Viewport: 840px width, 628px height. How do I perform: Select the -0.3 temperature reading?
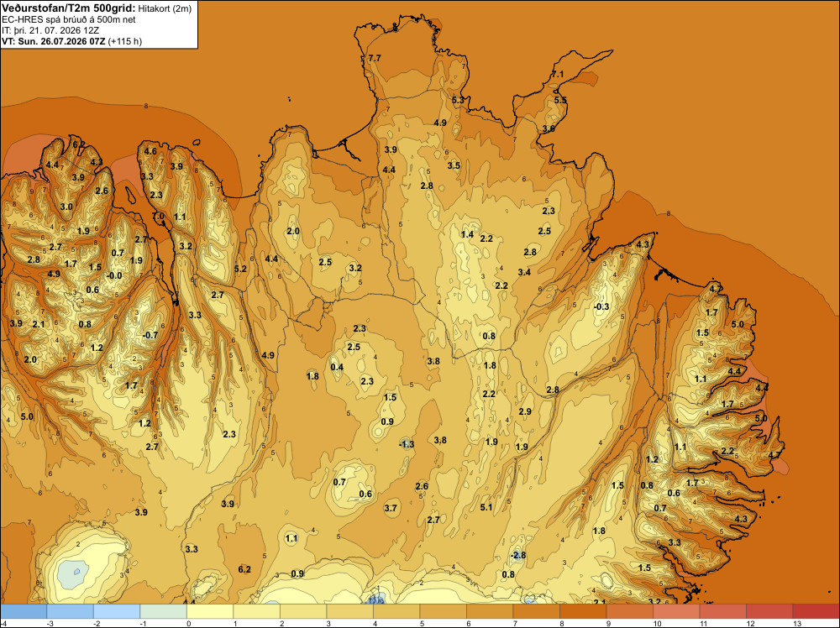601,306
